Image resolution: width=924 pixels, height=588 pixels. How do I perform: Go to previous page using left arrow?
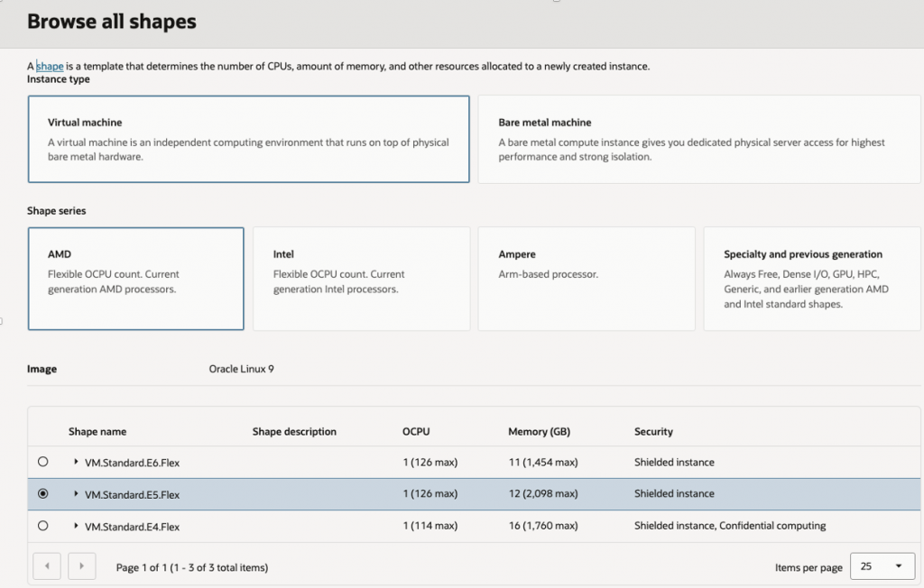click(47, 566)
